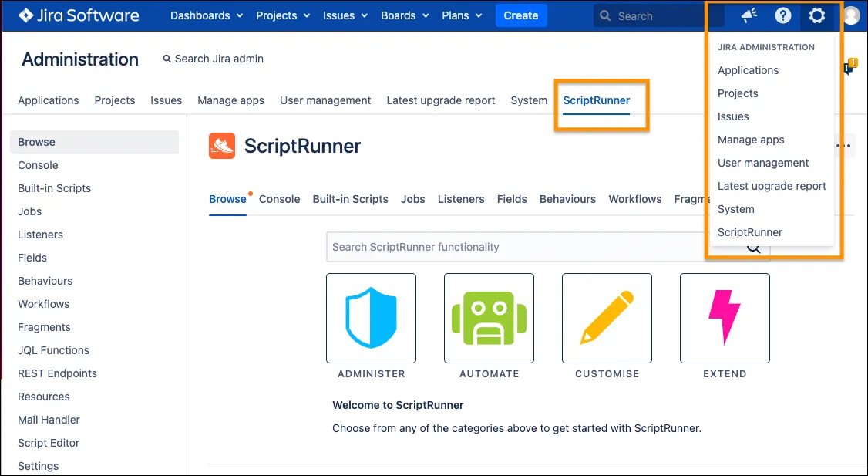
Task: Open the Issues admin tab
Action: [166, 100]
